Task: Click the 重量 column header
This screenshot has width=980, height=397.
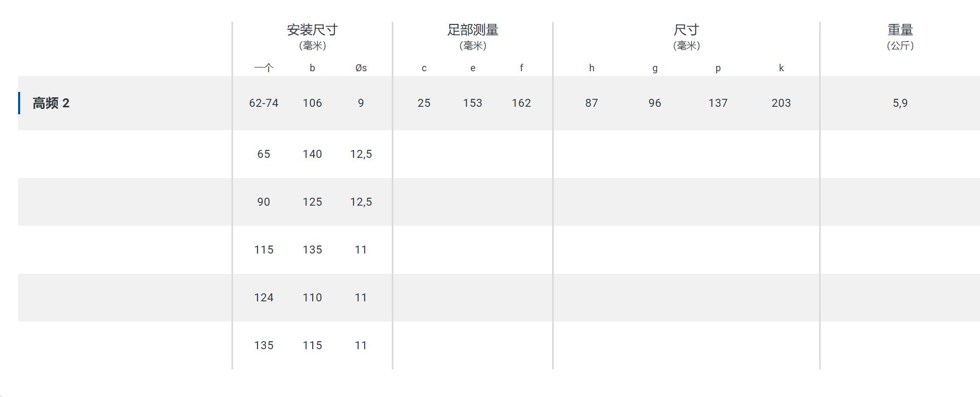Action: click(900, 30)
